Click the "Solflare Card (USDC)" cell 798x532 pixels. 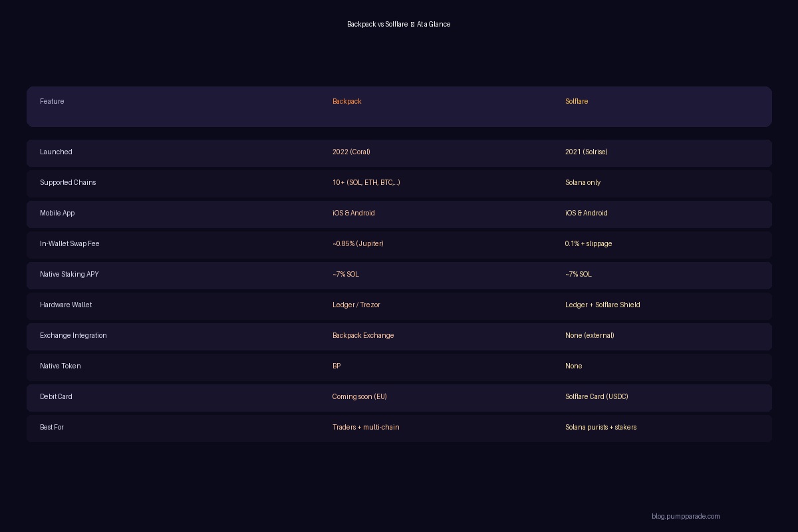click(597, 396)
